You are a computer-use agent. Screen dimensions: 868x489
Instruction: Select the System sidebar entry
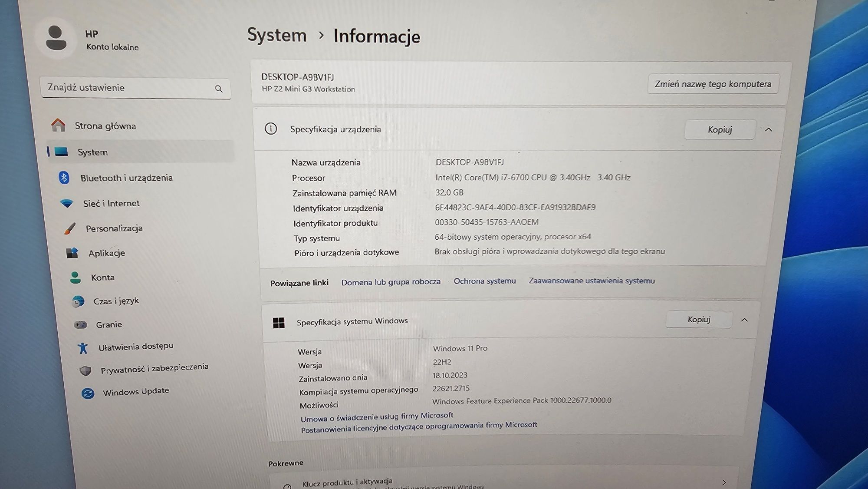point(140,152)
